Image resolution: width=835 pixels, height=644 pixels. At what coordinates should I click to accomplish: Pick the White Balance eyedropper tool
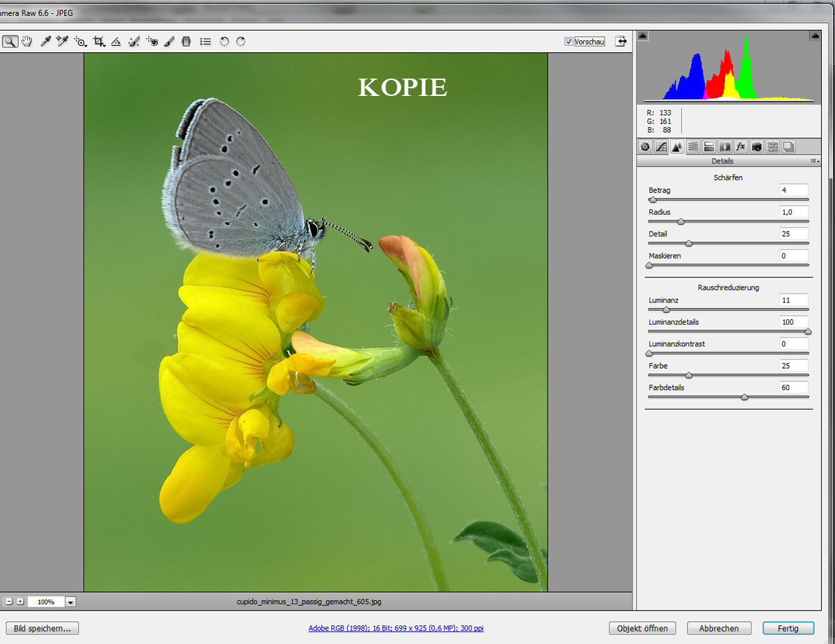tap(45, 42)
